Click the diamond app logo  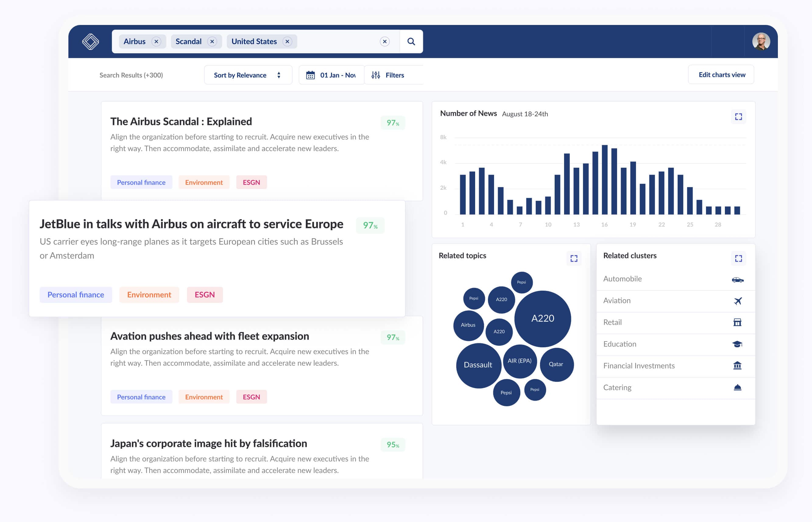(90, 41)
